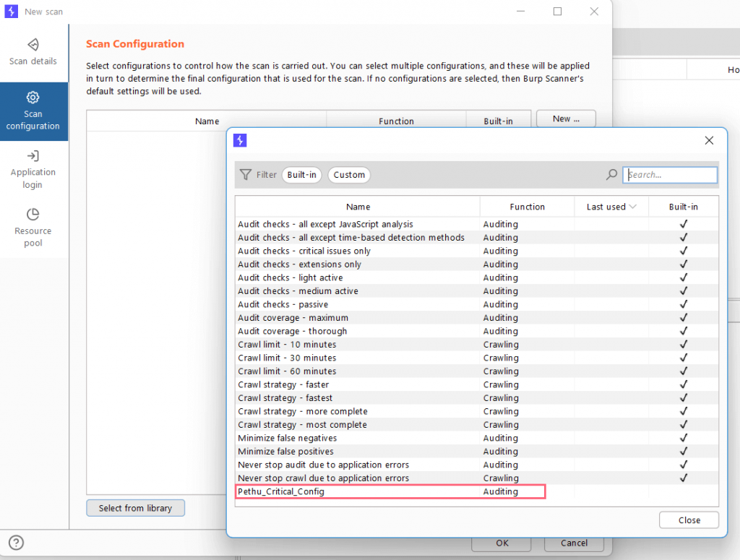740x560 pixels.
Task: Select Never stop crawl due to application errors
Action: click(477, 478)
